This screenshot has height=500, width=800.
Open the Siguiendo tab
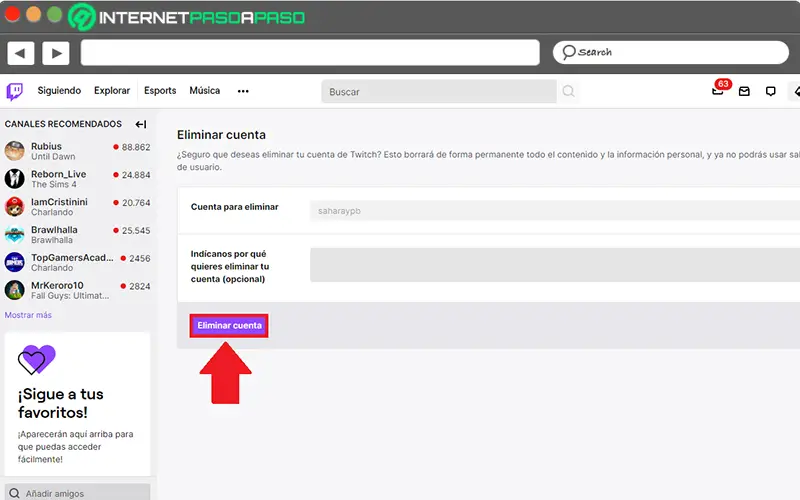[x=59, y=91]
